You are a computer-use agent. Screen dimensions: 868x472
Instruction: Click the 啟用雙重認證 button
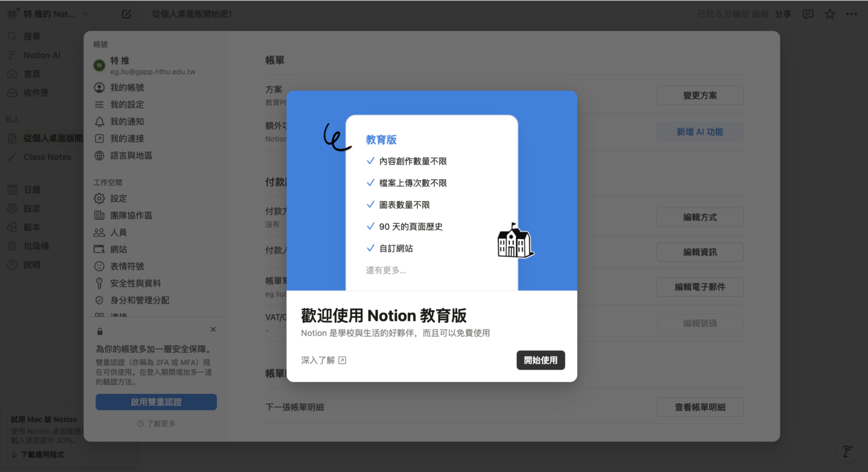coord(156,402)
